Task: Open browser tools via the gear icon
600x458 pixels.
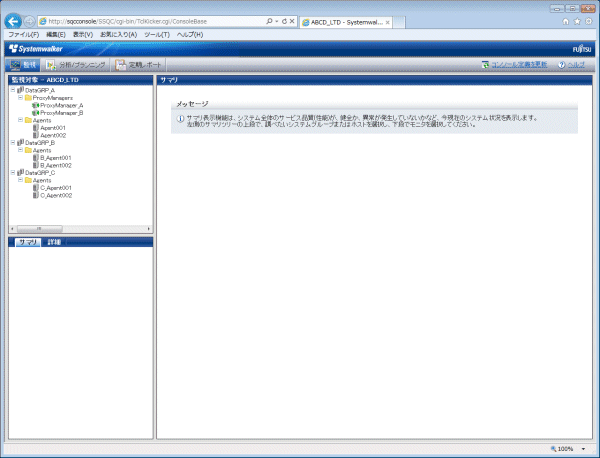Action: pos(589,21)
